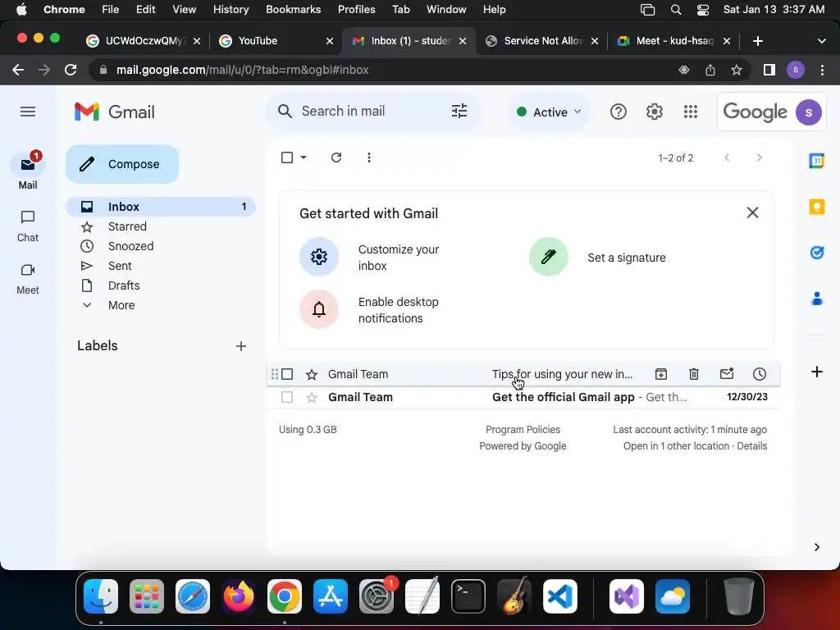Switch to the Meet tab
Viewport: 840px width, 630px height.
click(x=674, y=41)
